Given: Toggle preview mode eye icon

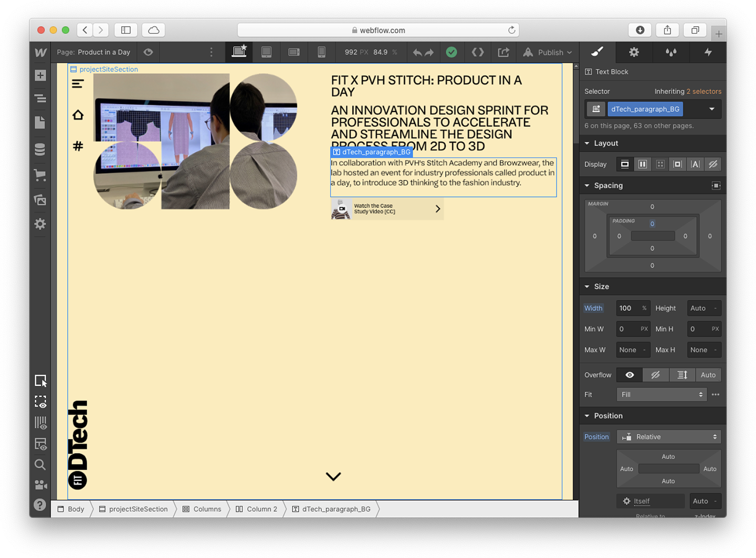Looking at the screenshot, I should pyautogui.click(x=149, y=52).
